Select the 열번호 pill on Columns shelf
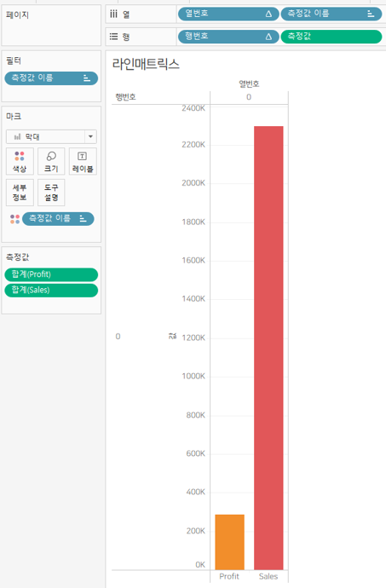 click(x=228, y=14)
